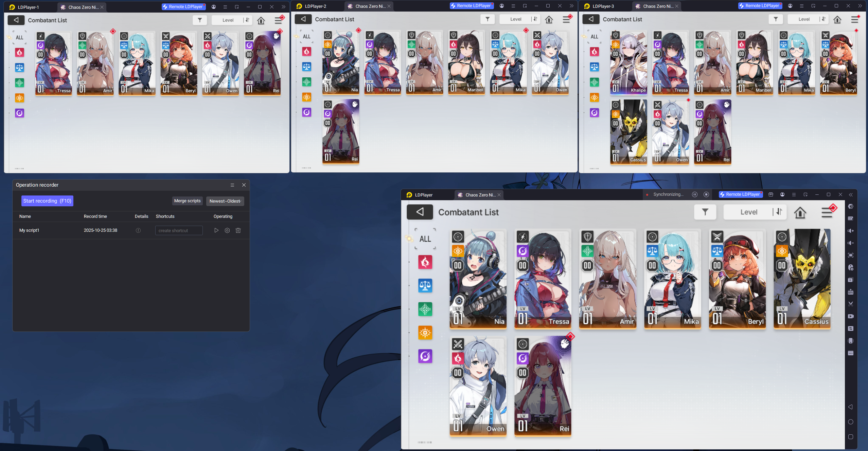Open the Newest–Oldest sort dropdown

click(225, 201)
